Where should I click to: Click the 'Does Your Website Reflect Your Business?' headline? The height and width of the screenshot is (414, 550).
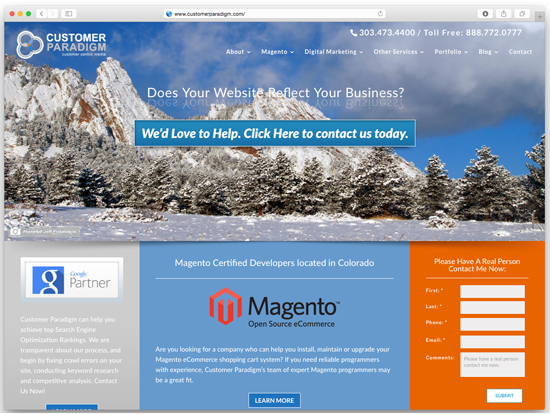pos(275,93)
